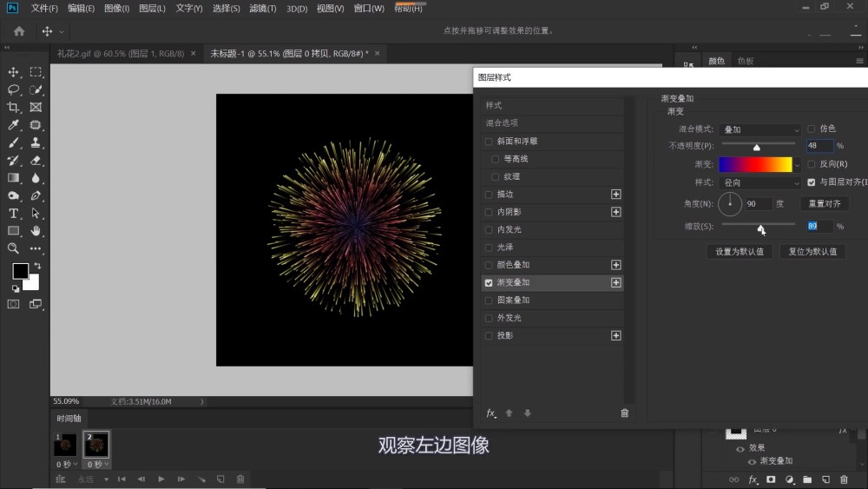
Task: Select the Brush tool
Action: click(13, 143)
